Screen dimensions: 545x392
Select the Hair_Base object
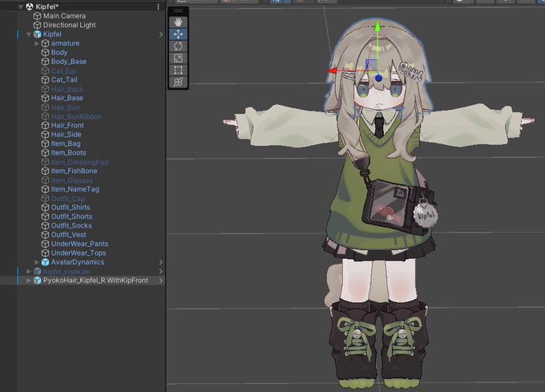67,98
